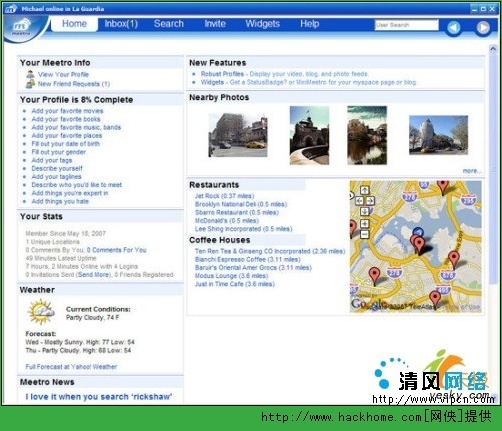Viewport: 502px width, 431px height.
Task: Open the Search tab
Action: coord(169,24)
